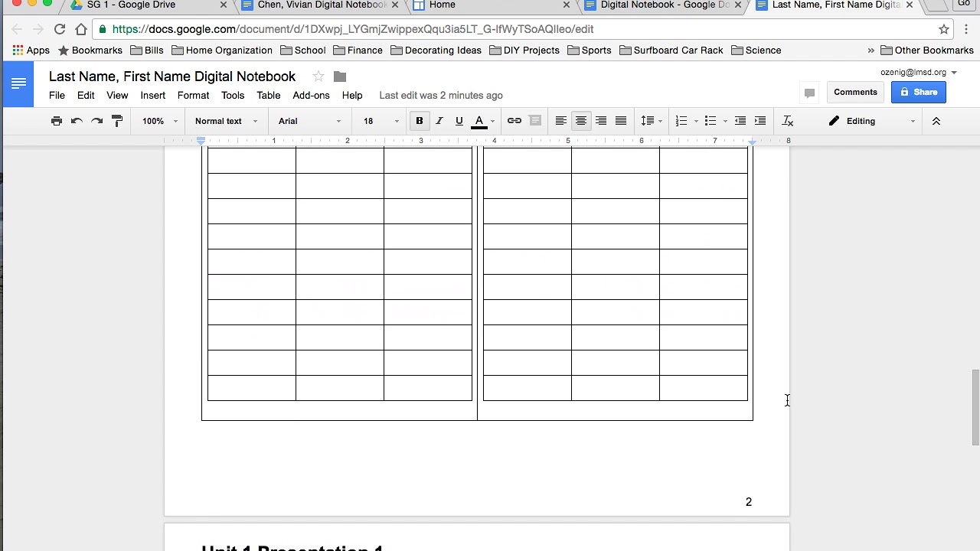Collapse the menus with the double chevron

click(x=936, y=121)
